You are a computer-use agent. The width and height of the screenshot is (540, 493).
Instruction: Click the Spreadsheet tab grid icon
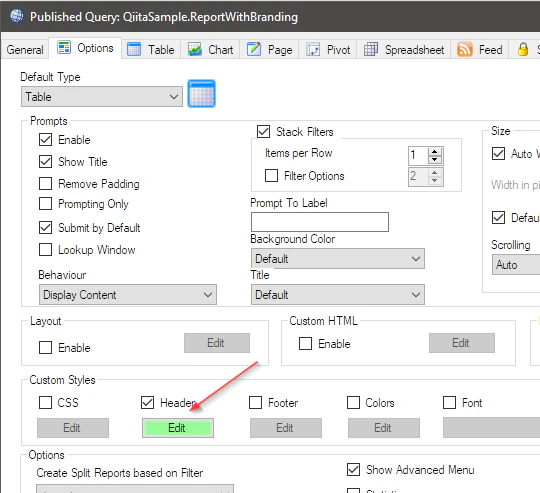[371, 49]
